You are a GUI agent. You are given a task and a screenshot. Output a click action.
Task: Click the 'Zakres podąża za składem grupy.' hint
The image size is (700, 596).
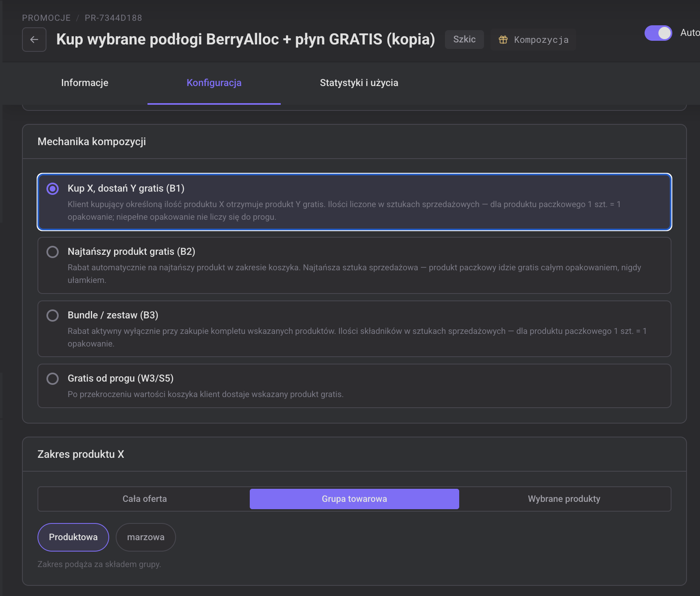click(99, 564)
